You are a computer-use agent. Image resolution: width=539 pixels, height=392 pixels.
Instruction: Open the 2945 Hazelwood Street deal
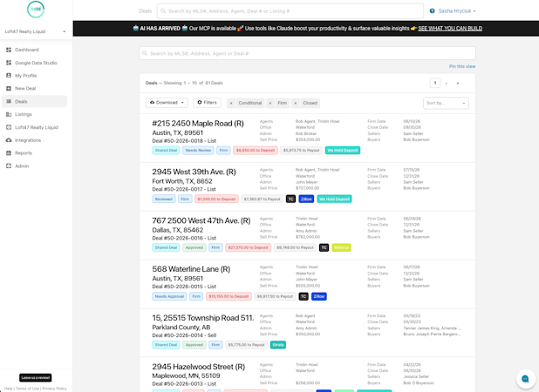[x=199, y=367]
